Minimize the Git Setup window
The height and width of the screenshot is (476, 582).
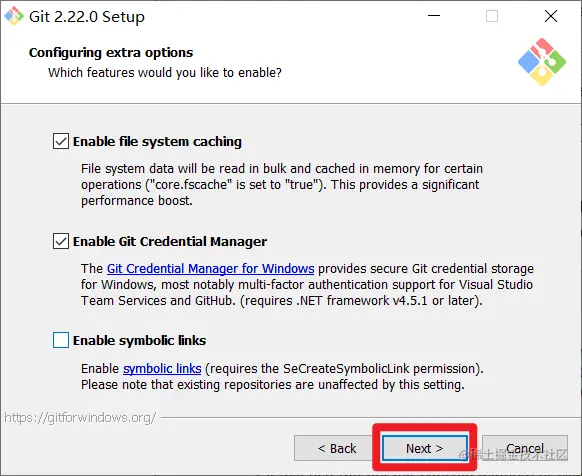[x=434, y=16]
